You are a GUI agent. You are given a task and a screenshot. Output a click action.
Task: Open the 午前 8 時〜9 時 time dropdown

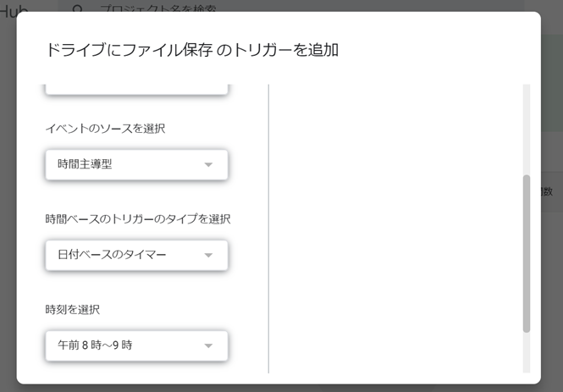click(136, 345)
